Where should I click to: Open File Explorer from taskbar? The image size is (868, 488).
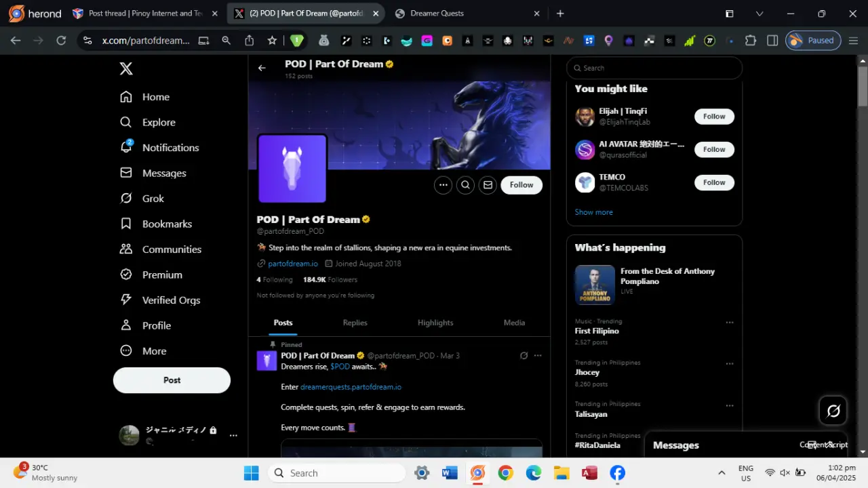click(x=561, y=473)
